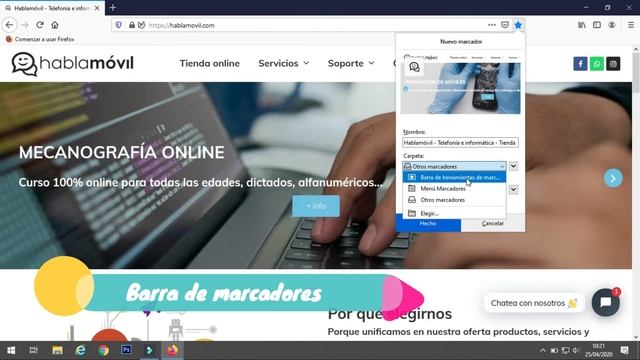This screenshot has height=360, width=640.
Task: Save page to Pocket
Action: (x=505, y=25)
